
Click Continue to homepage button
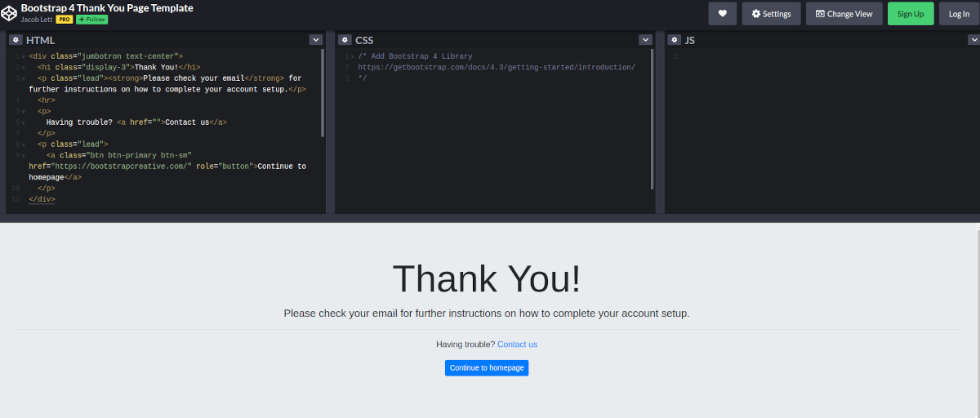[487, 367]
